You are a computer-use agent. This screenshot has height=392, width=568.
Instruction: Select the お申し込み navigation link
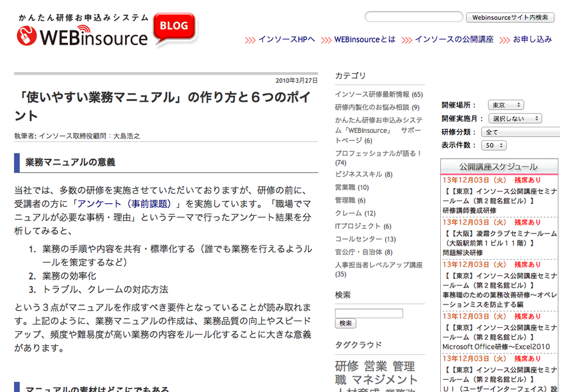(532, 40)
